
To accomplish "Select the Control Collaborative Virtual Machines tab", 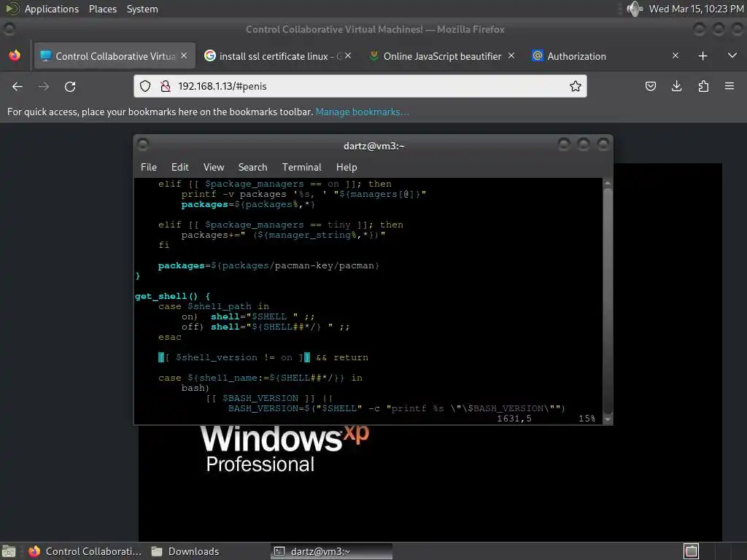I will [114, 56].
